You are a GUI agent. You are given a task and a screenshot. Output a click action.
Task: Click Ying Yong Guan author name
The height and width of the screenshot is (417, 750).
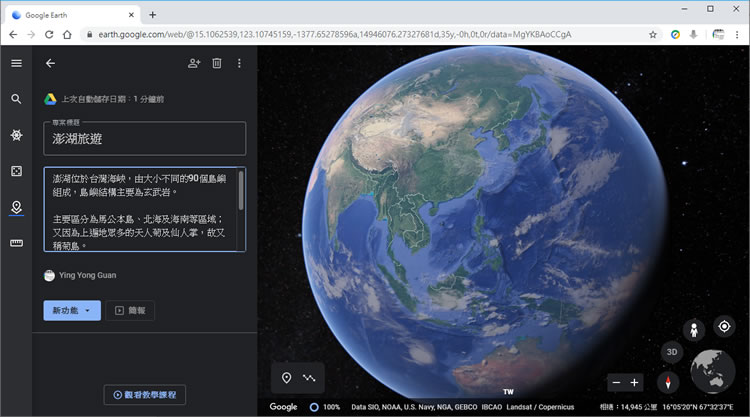88,275
